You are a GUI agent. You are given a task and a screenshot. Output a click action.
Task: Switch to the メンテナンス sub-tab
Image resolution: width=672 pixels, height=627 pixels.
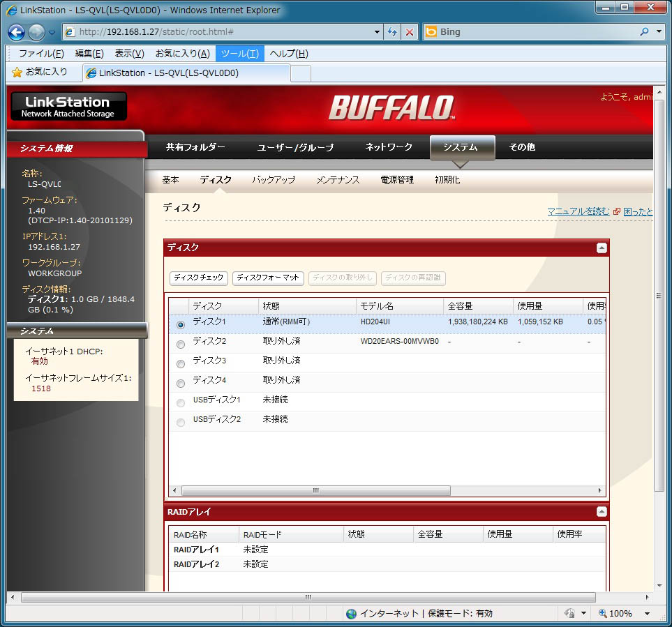338,180
